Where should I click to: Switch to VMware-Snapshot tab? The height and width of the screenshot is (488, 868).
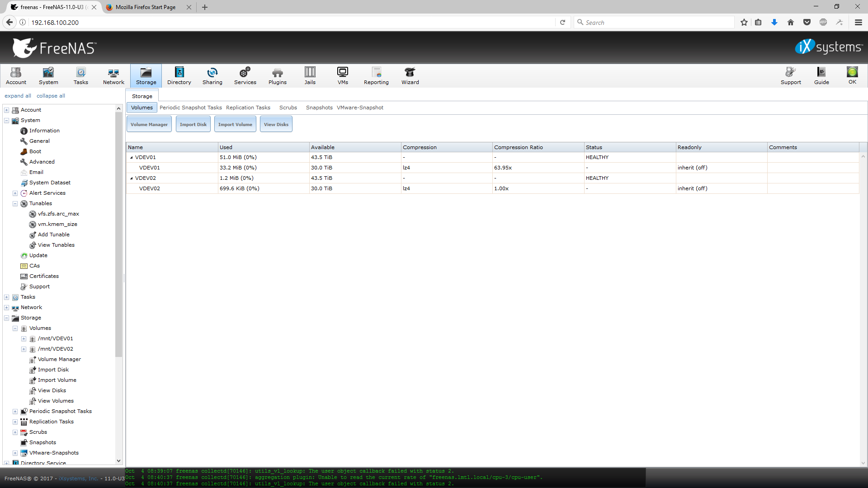(360, 108)
